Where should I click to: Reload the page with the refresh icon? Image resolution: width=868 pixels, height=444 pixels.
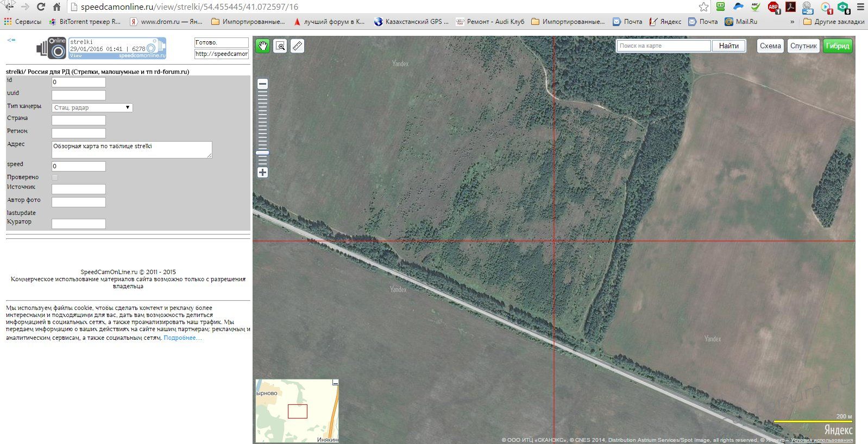41,7
